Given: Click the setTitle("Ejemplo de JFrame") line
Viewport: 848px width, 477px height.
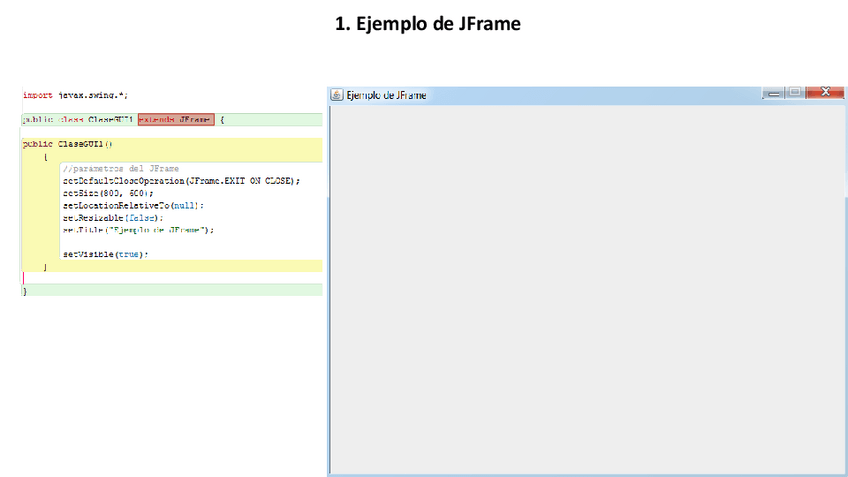Looking at the screenshot, I should 138,230.
